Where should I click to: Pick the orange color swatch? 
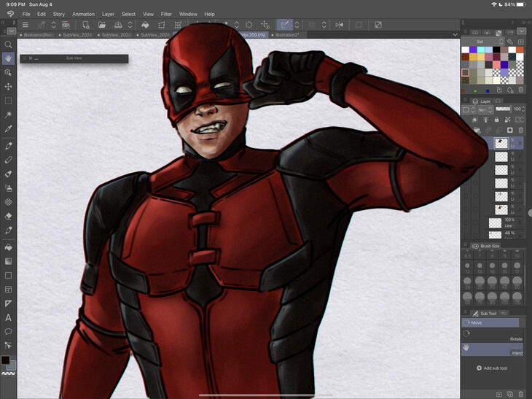tap(520, 50)
